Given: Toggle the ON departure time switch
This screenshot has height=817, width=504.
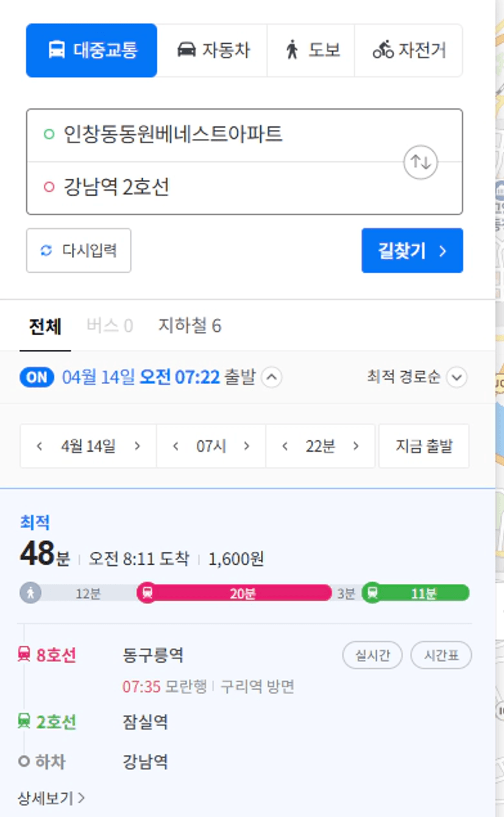Looking at the screenshot, I should point(37,377).
